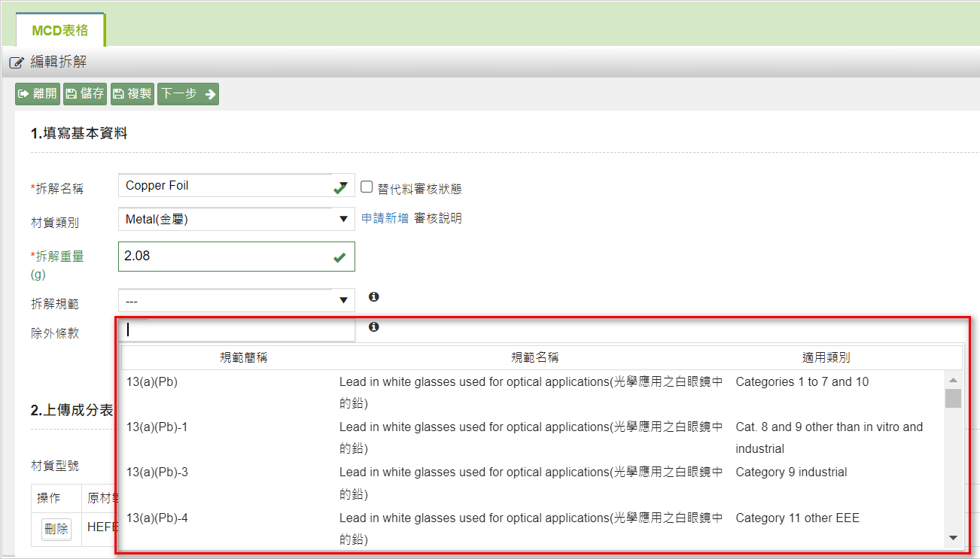Screen dimensions: 980x559
Task: Show info icon beside 拆解規範
Action: coord(374,297)
